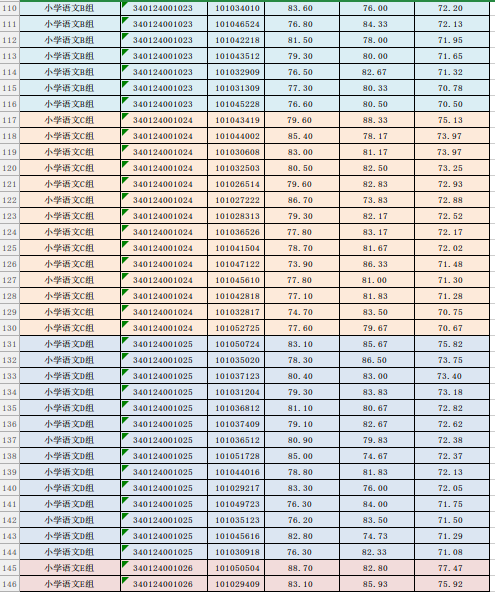Select row header 117
The width and height of the screenshot is (495, 592).
click(x=9, y=120)
